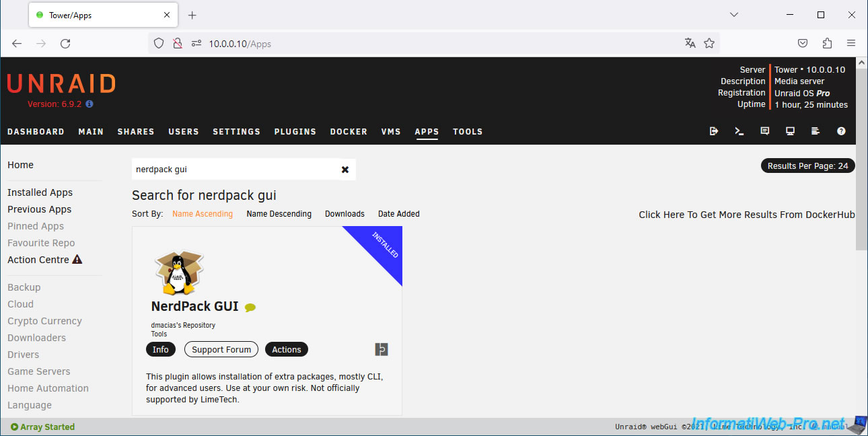Viewport: 868px width, 436px height.
Task: Open the Firefox Pocket icon
Action: [x=803, y=43]
